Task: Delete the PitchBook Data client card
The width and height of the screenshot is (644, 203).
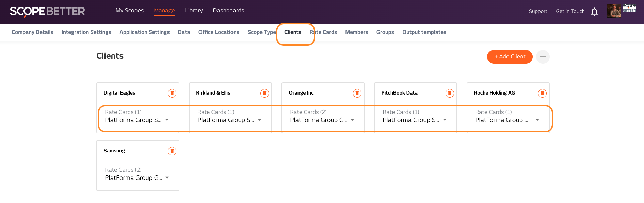Action: pyautogui.click(x=450, y=93)
